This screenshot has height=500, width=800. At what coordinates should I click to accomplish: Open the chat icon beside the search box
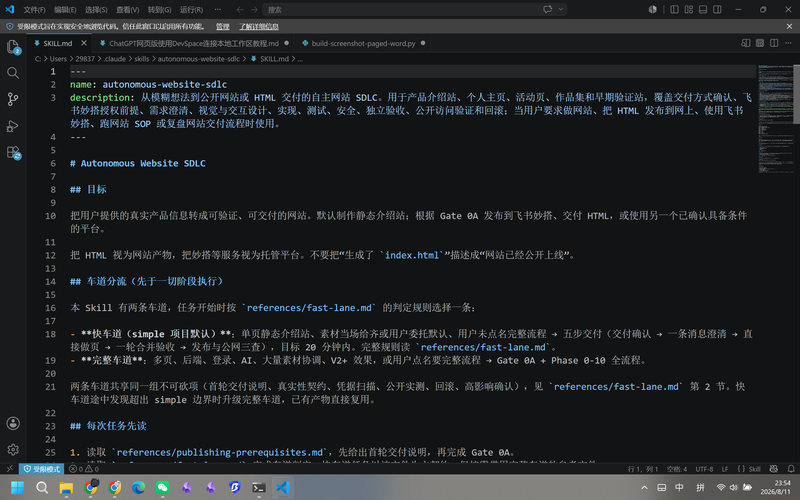[547, 9]
